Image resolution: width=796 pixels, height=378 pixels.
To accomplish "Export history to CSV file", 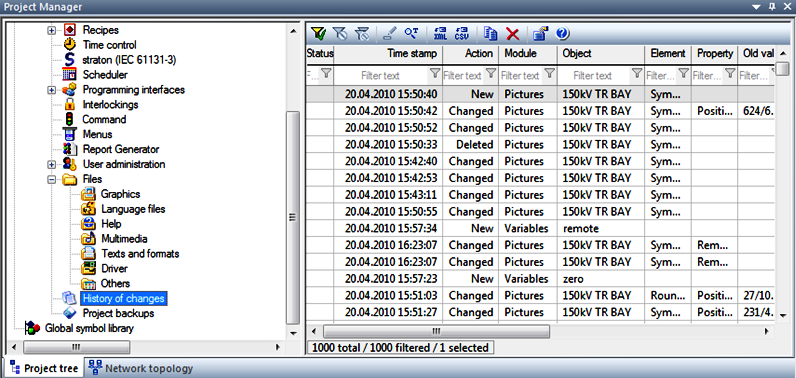I will 461,34.
